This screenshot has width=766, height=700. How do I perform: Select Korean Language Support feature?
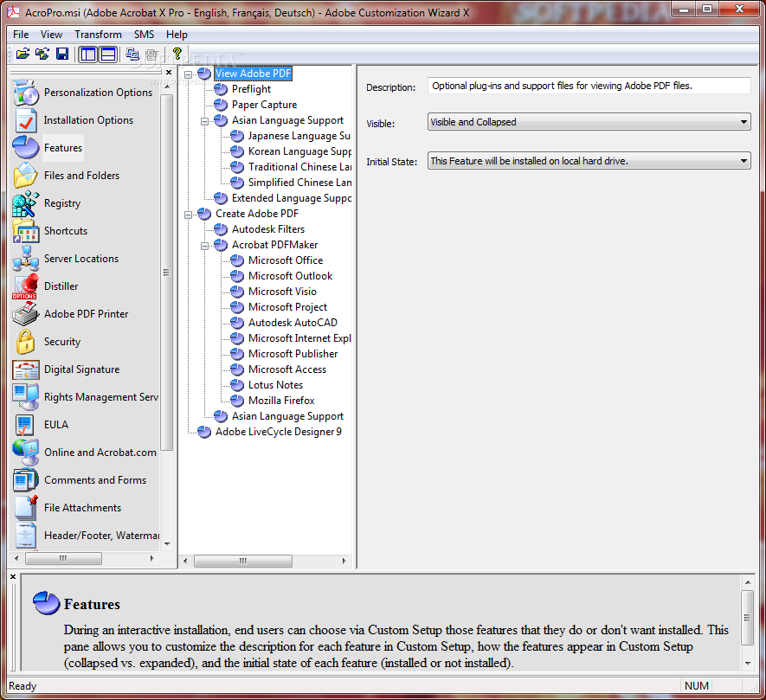[299, 151]
